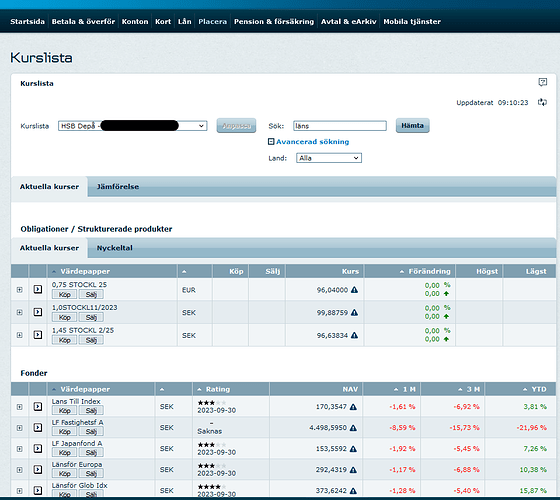Image resolution: width=560 pixels, height=500 pixels.
Task: Click the warning triangle beside 96,04000 kurs
Action: (x=354, y=290)
